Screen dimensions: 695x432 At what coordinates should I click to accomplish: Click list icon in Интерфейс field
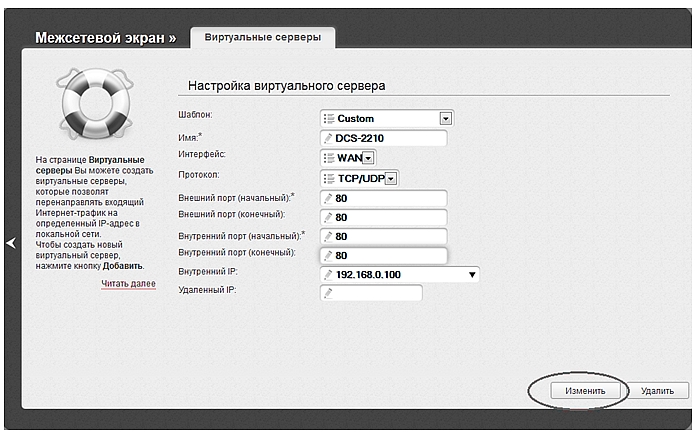[x=328, y=158]
